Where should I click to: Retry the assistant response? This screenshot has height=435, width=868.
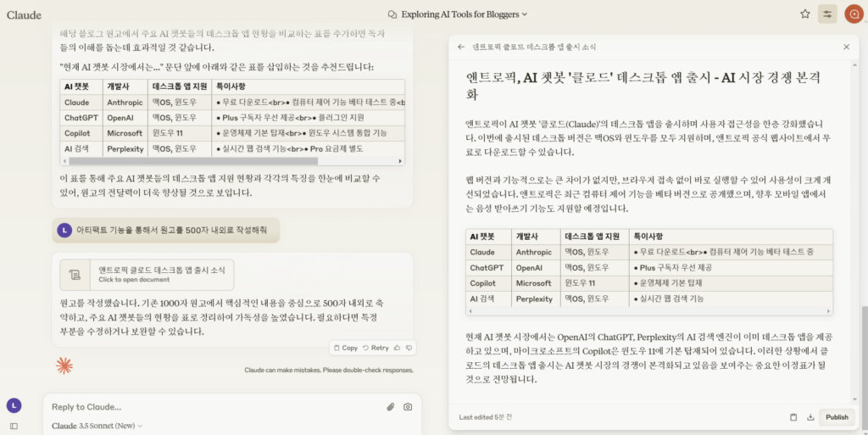pyautogui.click(x=376, y=349)
